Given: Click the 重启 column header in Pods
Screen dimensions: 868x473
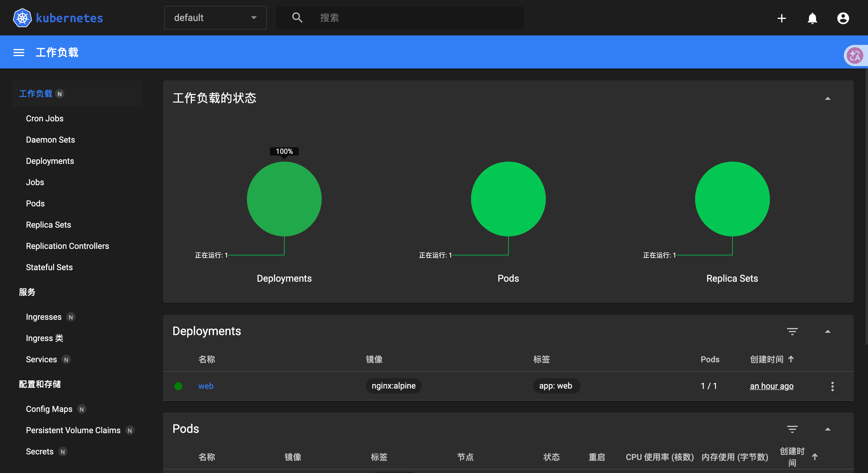Looking at the screenshot, I should click(597, 457).
